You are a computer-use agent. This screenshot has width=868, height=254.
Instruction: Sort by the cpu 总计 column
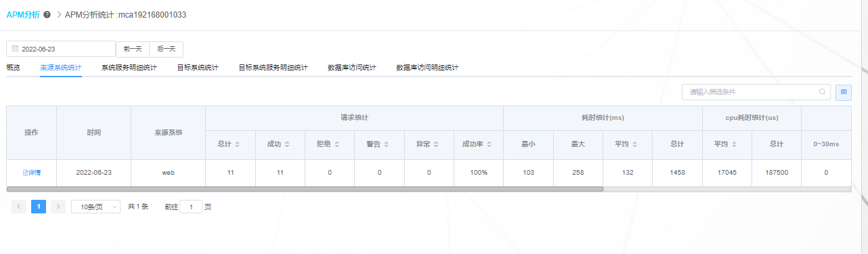click(x=777, y=144)
